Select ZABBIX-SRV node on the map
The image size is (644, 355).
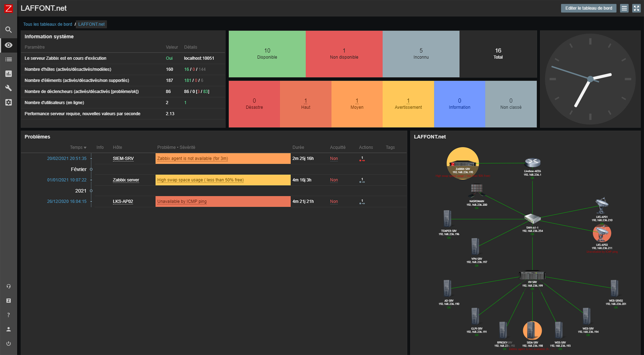463,163
